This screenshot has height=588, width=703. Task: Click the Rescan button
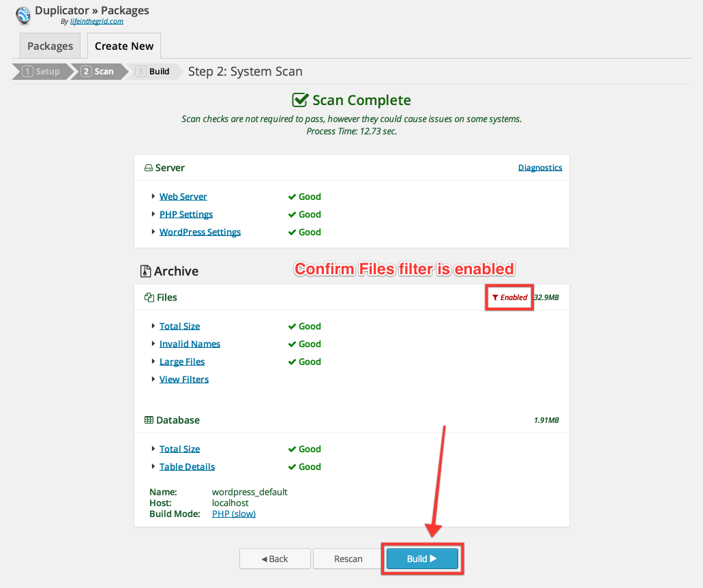click(x=348, y=559)
